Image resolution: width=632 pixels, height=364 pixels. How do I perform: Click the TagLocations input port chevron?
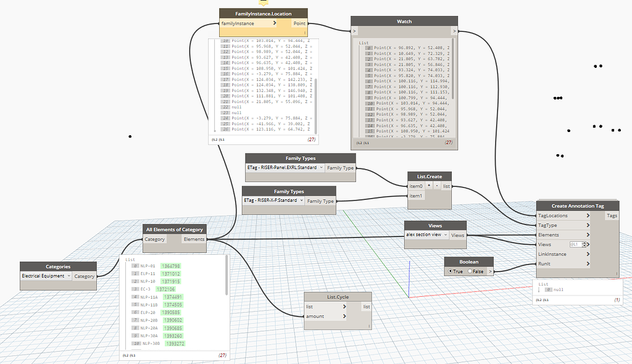coord(588,215)
